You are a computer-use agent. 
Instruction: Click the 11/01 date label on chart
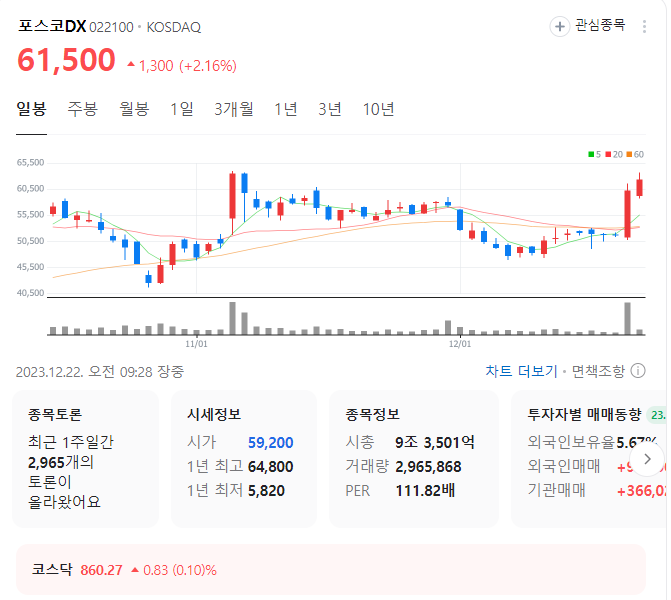click(196, 344)
